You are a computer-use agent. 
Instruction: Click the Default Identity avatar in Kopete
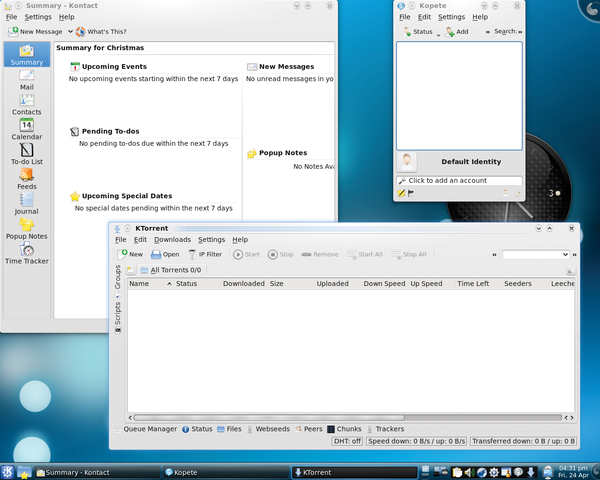(407, 162)
